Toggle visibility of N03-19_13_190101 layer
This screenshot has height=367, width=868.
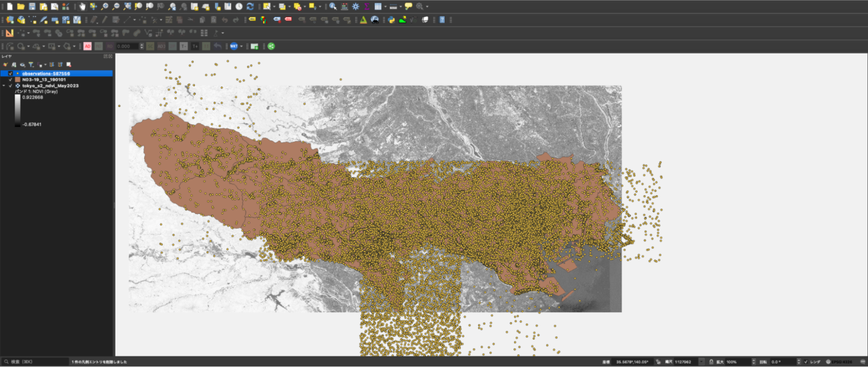(11, 80)
